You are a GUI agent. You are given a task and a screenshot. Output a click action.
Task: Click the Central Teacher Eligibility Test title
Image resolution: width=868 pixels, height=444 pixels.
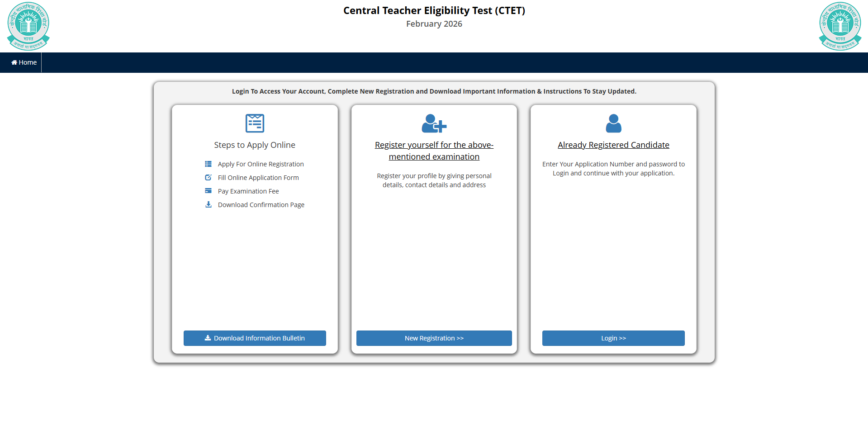coord(434,10)
